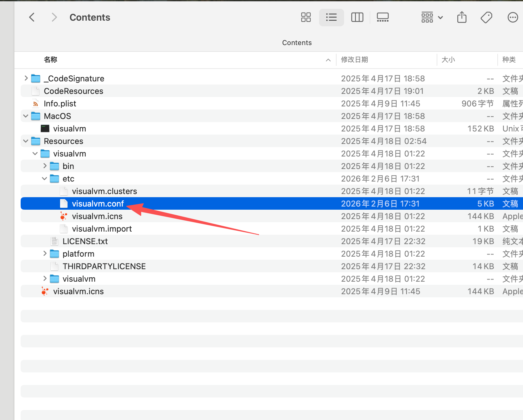
Task: Click the Contents window title
Action: pos(90,17)
